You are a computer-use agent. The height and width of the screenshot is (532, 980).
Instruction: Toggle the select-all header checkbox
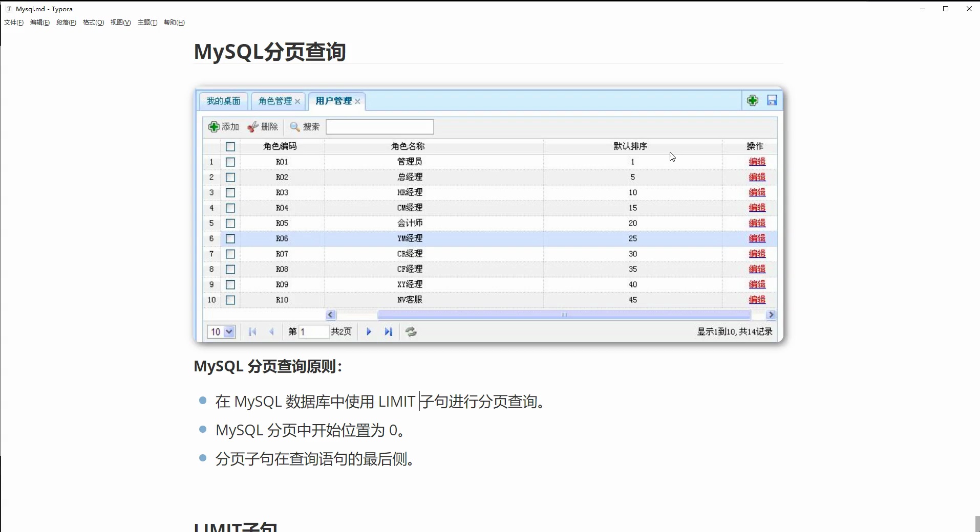230,147
